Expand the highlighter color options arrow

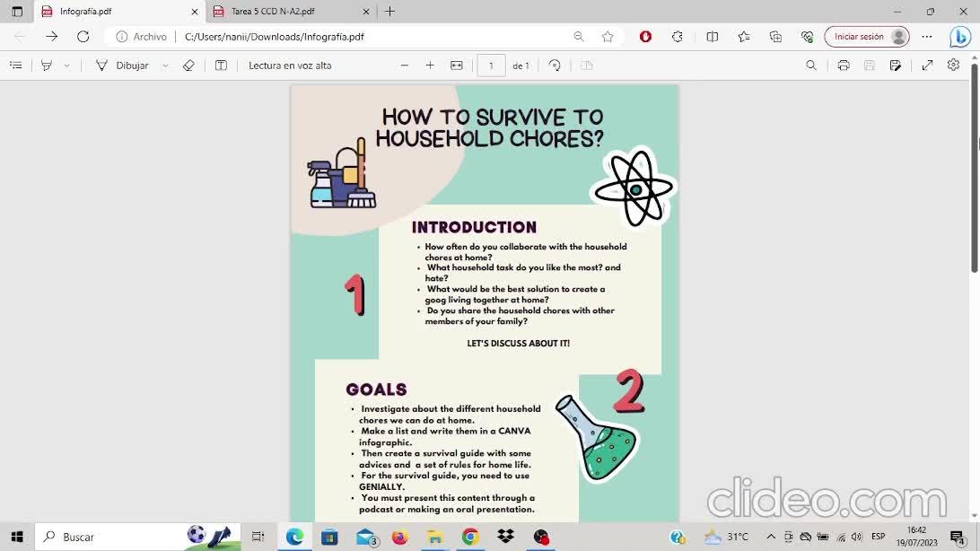66,66
